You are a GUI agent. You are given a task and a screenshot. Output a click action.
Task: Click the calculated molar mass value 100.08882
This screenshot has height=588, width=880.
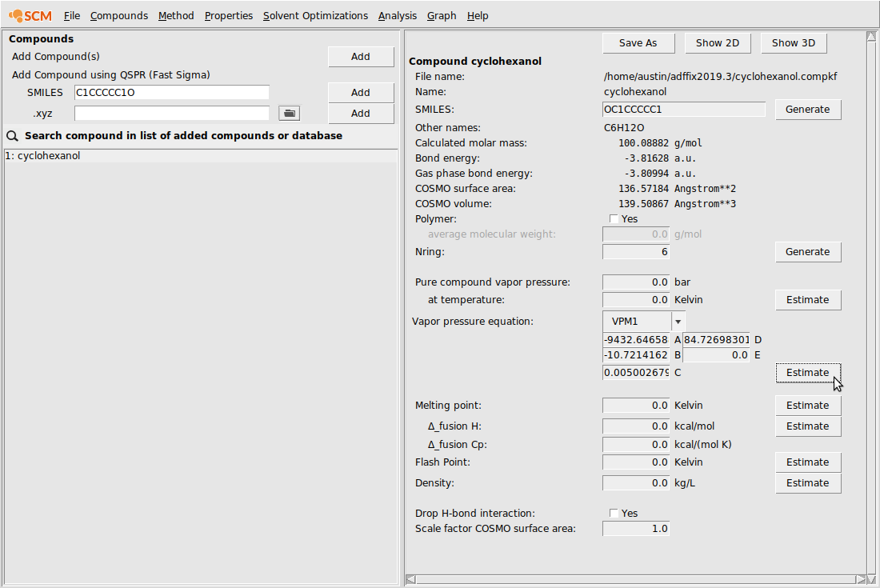coord(644,143)
